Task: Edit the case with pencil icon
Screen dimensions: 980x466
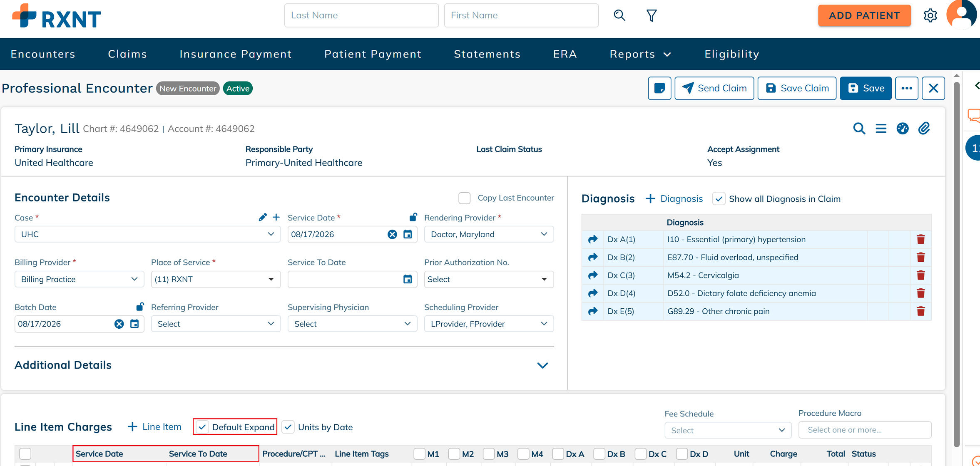Action: 263,217
